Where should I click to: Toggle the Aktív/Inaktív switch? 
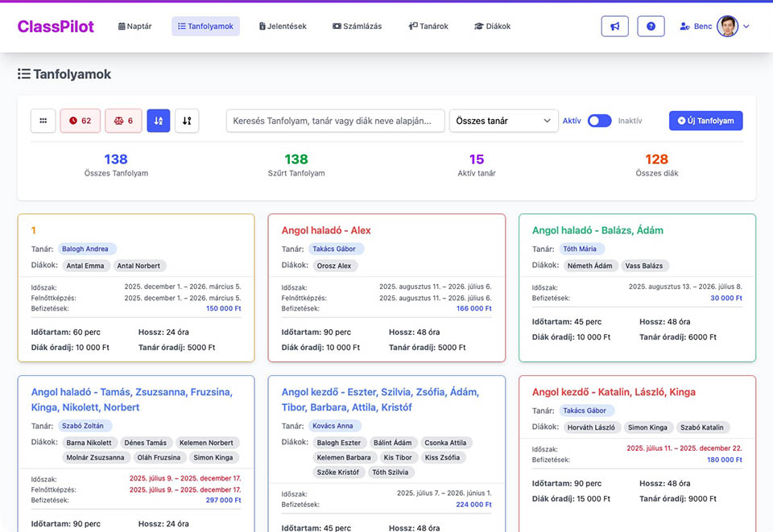(x=599, y=121)
